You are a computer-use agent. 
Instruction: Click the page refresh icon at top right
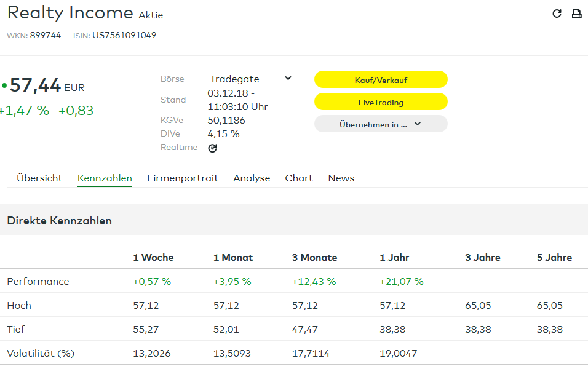point(557,14)
